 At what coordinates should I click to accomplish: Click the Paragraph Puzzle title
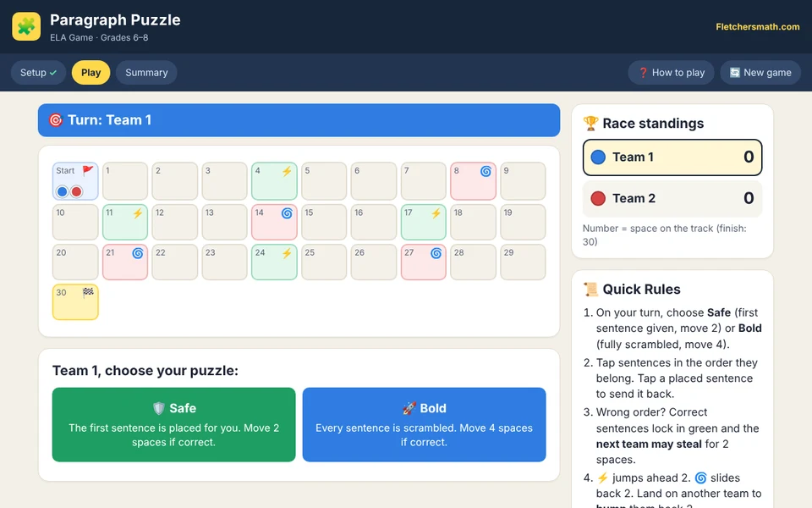coord(115,19)
